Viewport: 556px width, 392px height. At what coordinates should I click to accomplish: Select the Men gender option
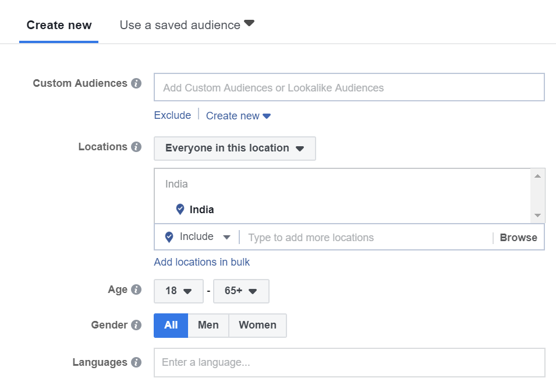208,325
